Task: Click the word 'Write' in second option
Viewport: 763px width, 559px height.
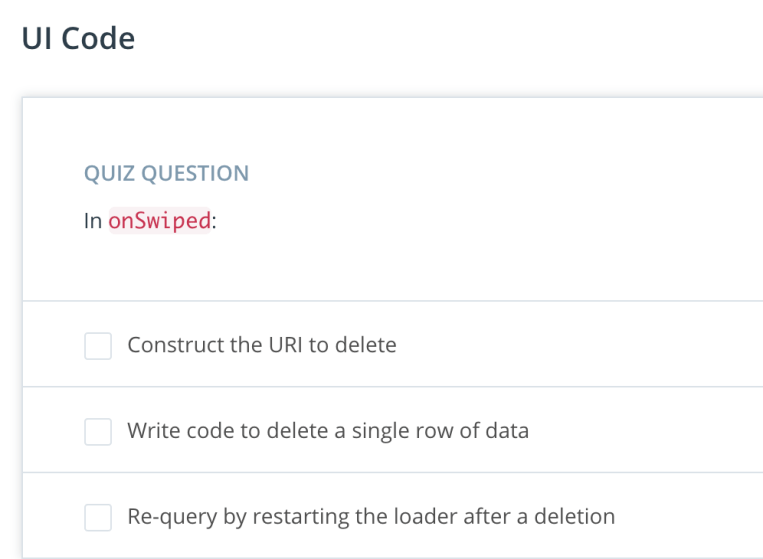Action: pos(150,431)
